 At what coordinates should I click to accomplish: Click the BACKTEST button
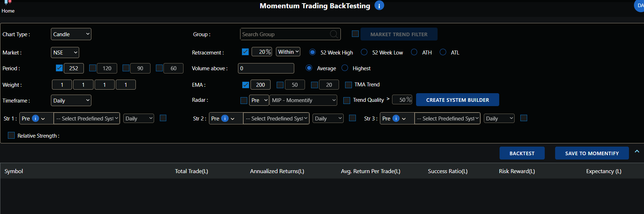[x=522, y=153]
